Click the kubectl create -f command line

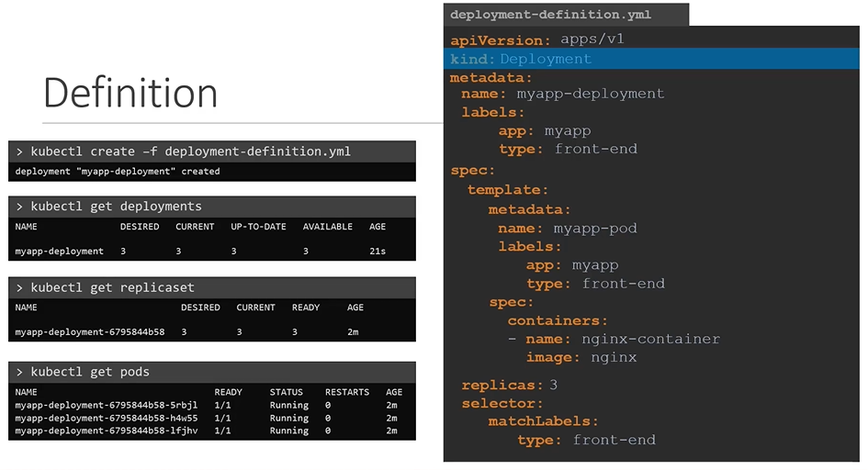click(x=190, y=151)
